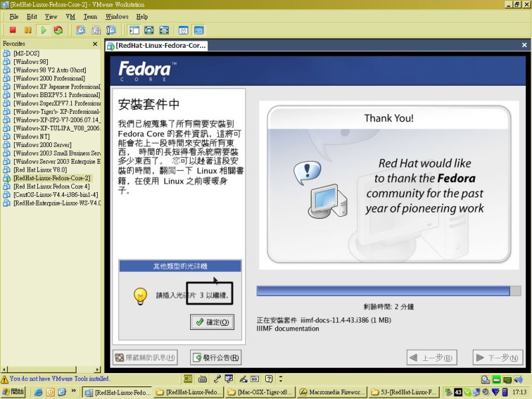Expand the language bar options arrows
This screenshot has width=532, height=399.
click(281, 379)
